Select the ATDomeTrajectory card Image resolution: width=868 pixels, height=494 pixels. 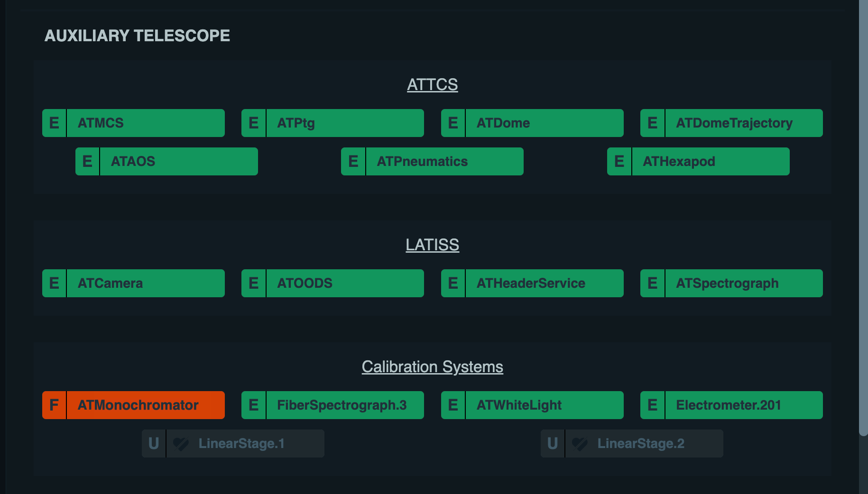pos(744,123)
